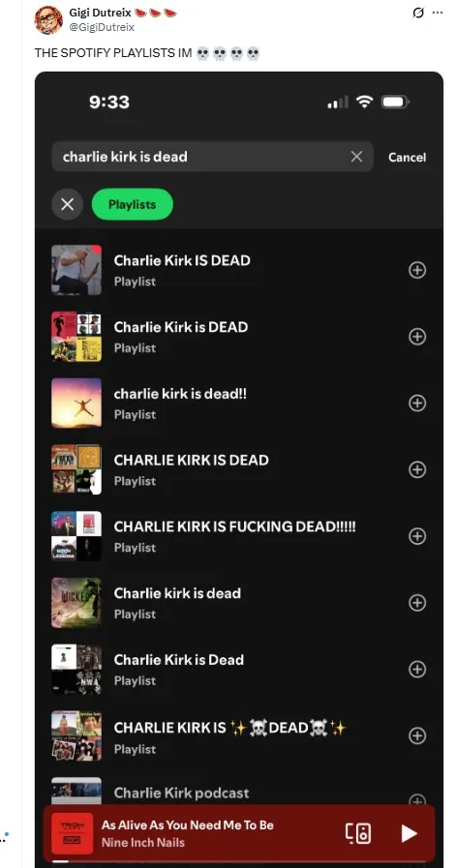Open the connect to device icon in player bar

357,832
